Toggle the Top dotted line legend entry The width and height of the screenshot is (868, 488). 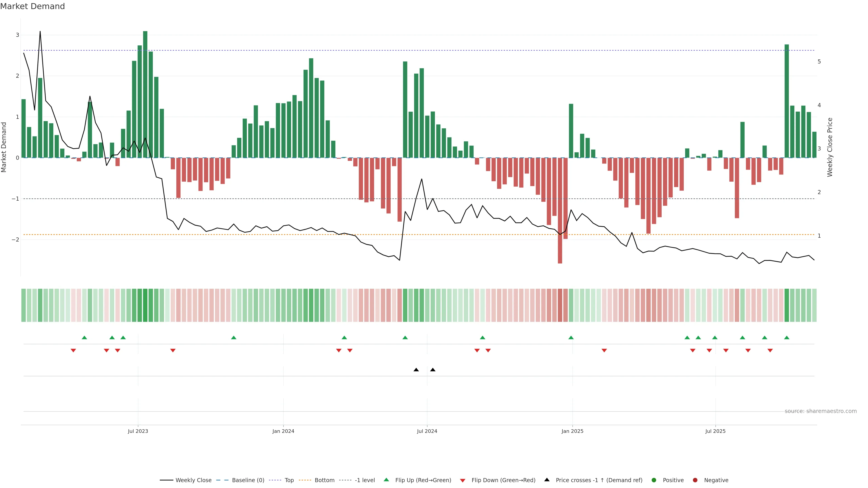pos(289,480)
